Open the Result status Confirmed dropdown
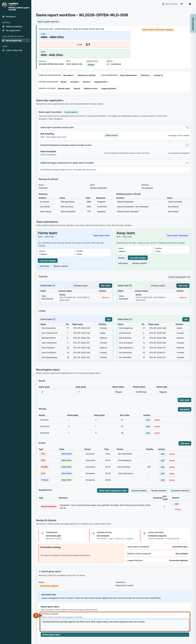Viewport: 196px width, 644px height. tap(145, 392)
